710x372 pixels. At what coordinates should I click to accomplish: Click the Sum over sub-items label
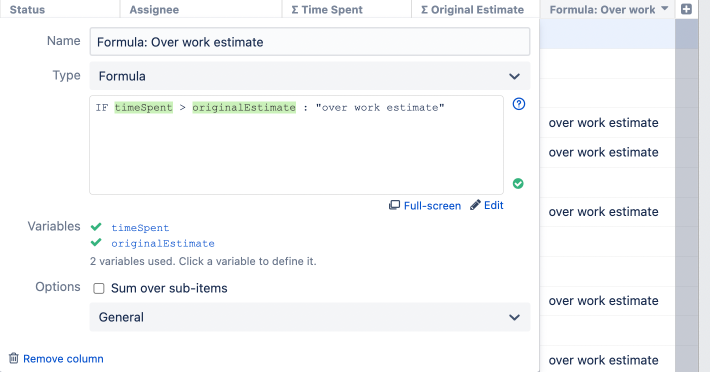169,288
